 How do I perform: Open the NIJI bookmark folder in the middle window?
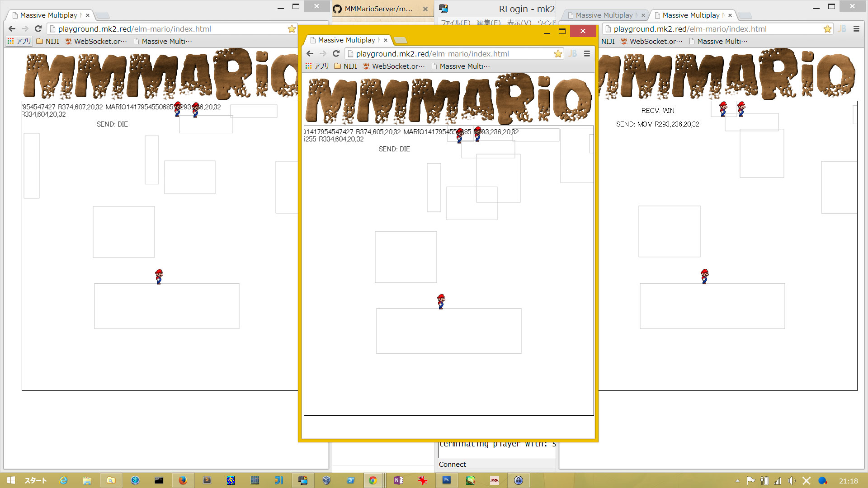(x=345, y=66)
